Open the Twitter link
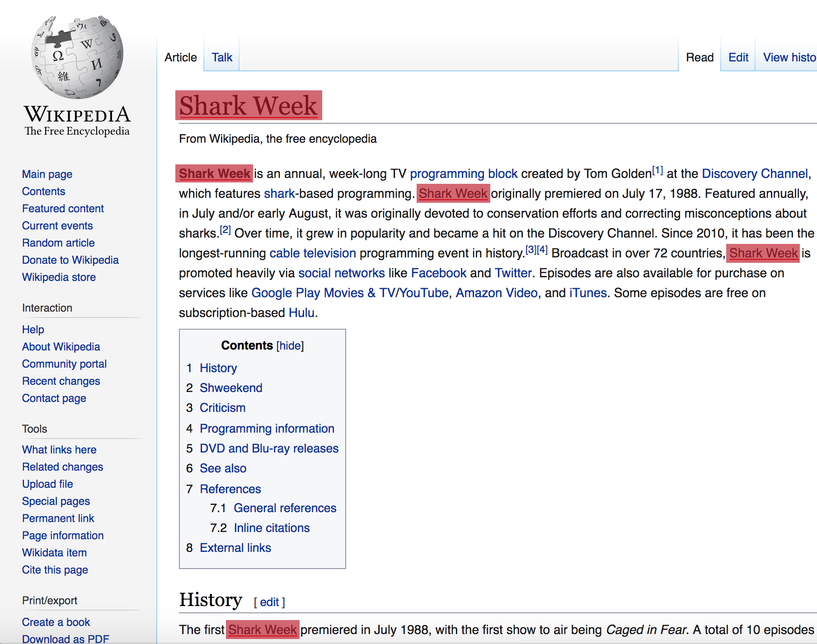Screen dimensions: 817x644 tap(513, 273)
